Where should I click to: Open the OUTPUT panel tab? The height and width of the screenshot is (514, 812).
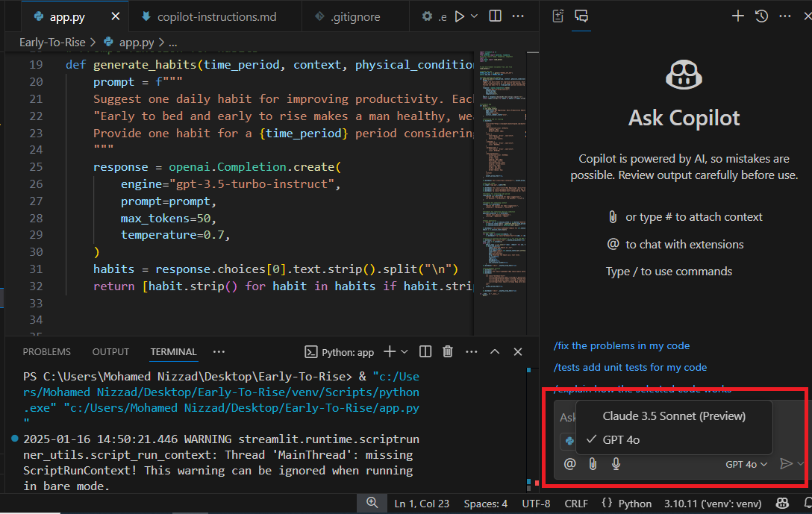click(110, 352)
